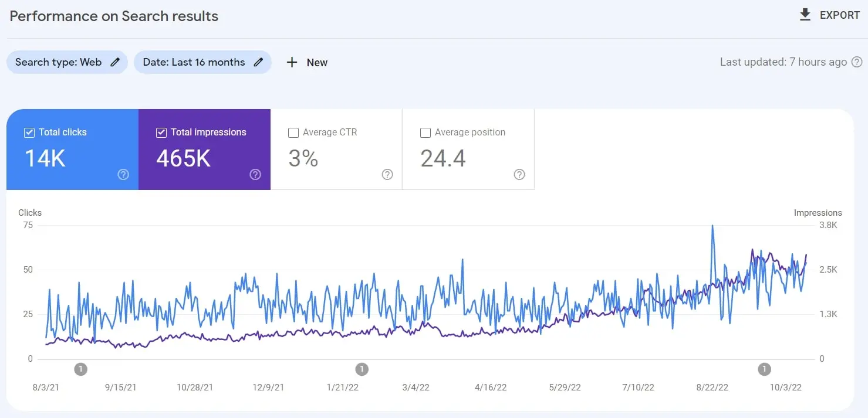This screenshot has height=418, width=868.
Task: Click the help icon on Average position card
Action: coord(519,174)
